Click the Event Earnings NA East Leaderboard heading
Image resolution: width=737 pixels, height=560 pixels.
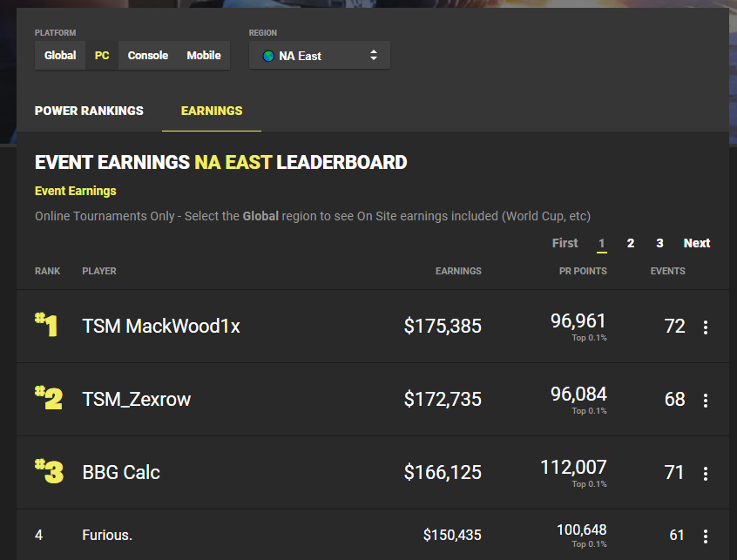coord(221,163)
